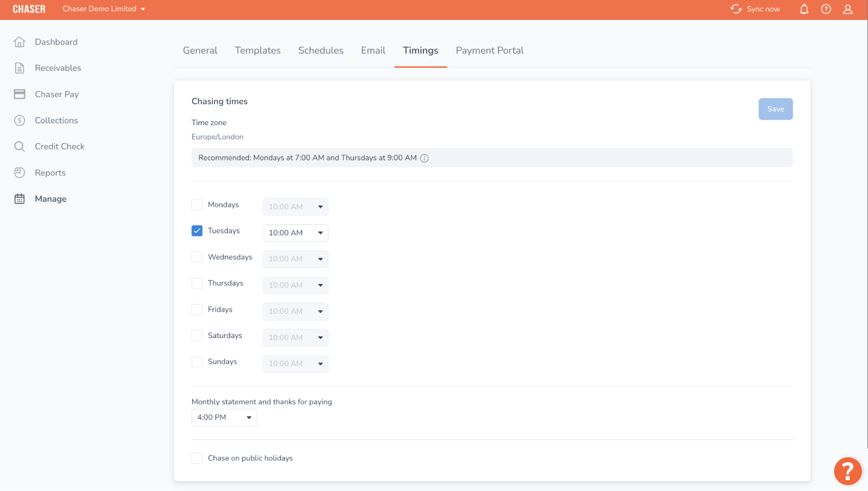Click info icon beside recommended times
The width and height of the screenshot is (868, 491).
point(424,158)
